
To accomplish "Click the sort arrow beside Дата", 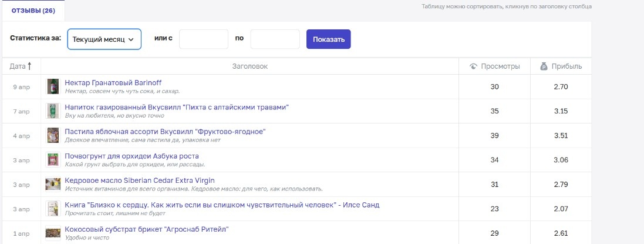I will click(29, 66).
